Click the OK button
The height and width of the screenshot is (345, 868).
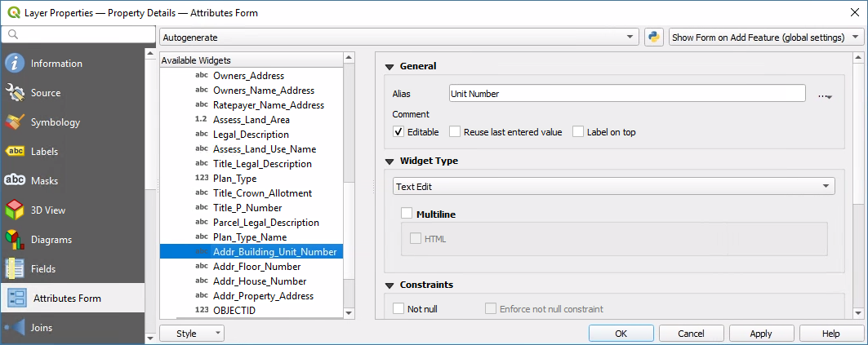(x=621, y=334)
